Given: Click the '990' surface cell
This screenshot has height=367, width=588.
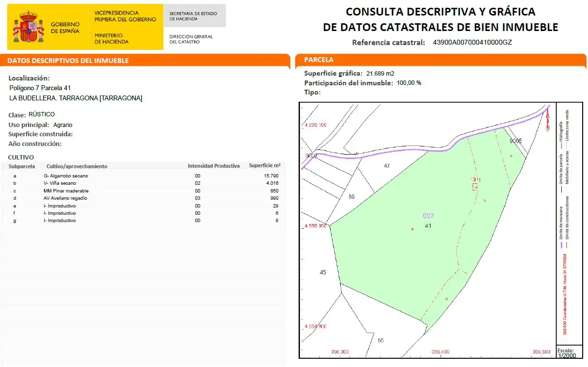Looking at the screenshot, I should (x=274, y=198).
